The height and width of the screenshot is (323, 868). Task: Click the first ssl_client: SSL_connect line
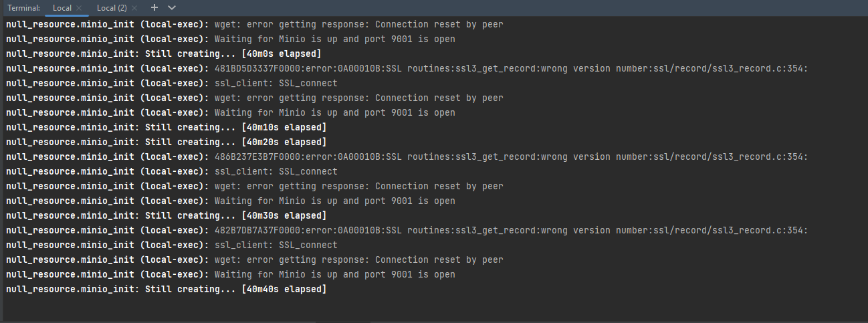pos(171,83)
